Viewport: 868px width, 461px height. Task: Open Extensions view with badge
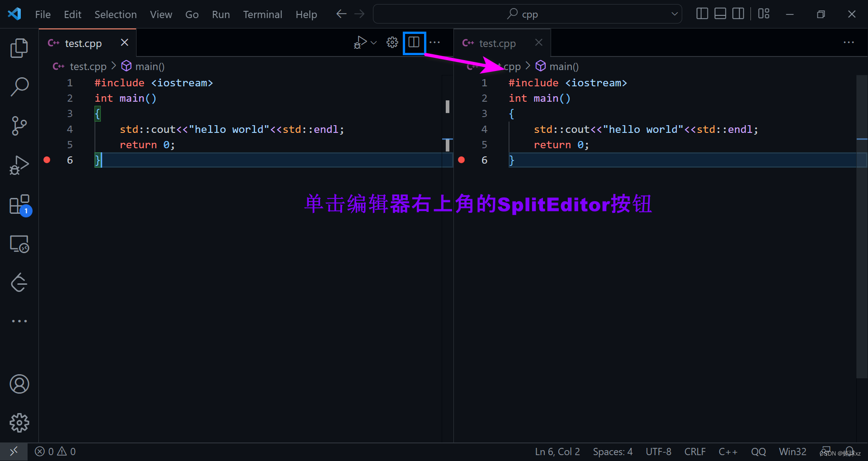[x=20, y=205]
